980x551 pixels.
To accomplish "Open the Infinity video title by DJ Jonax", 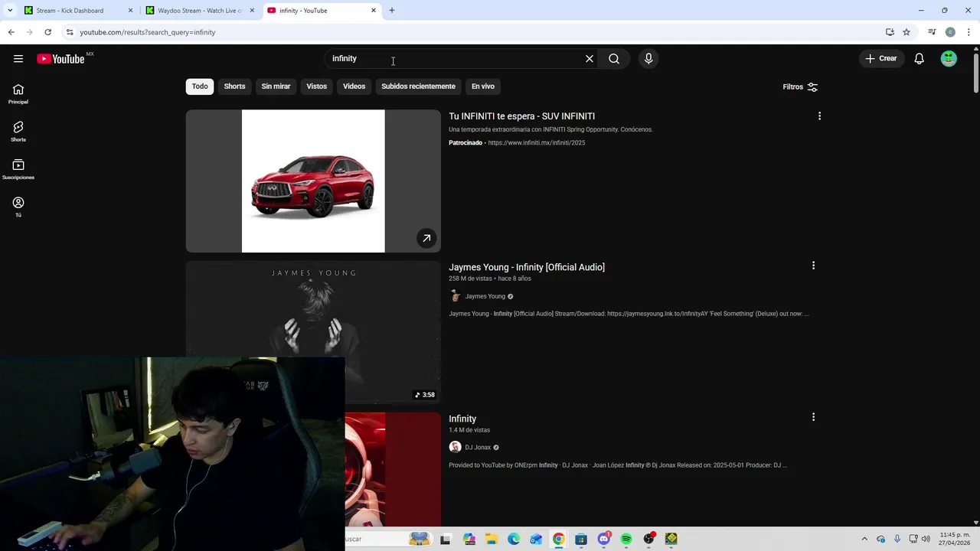I will click(462, 419).
